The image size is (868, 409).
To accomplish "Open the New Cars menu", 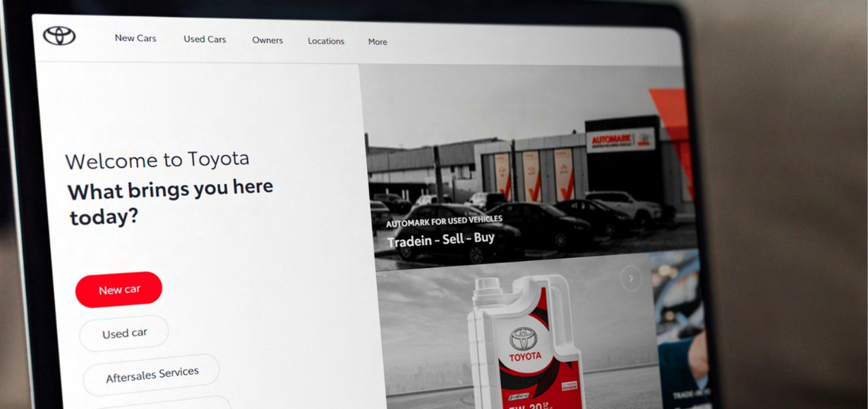I will pyautogui.click(x=135, y=38).
